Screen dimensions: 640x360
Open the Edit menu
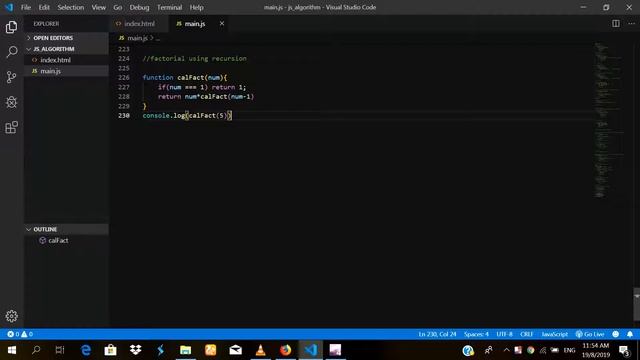(44, 7)
